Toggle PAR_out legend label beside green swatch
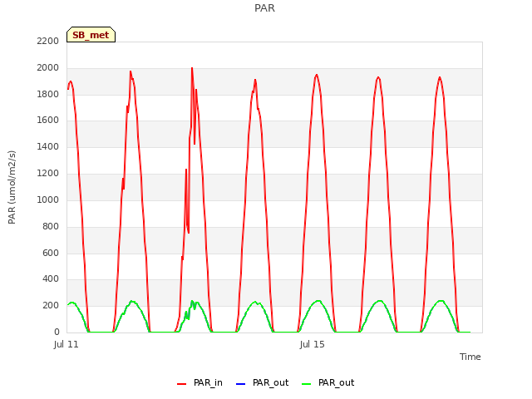Image resolution: width=532 pixels, height=399 pixels. (x=336, y=382)
